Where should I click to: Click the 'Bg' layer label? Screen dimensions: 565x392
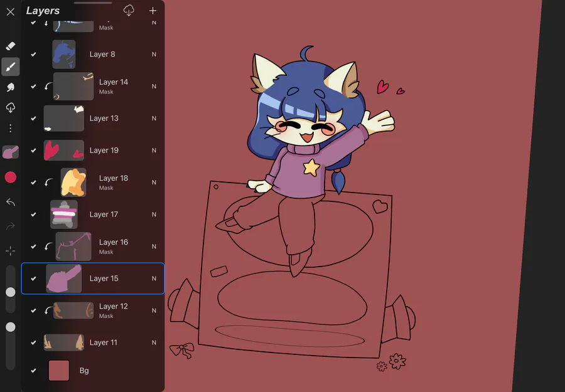tap(84, 371)
